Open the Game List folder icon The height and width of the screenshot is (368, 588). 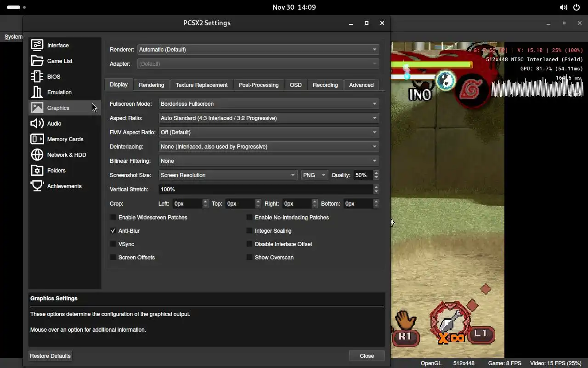(x=37, y=61)
